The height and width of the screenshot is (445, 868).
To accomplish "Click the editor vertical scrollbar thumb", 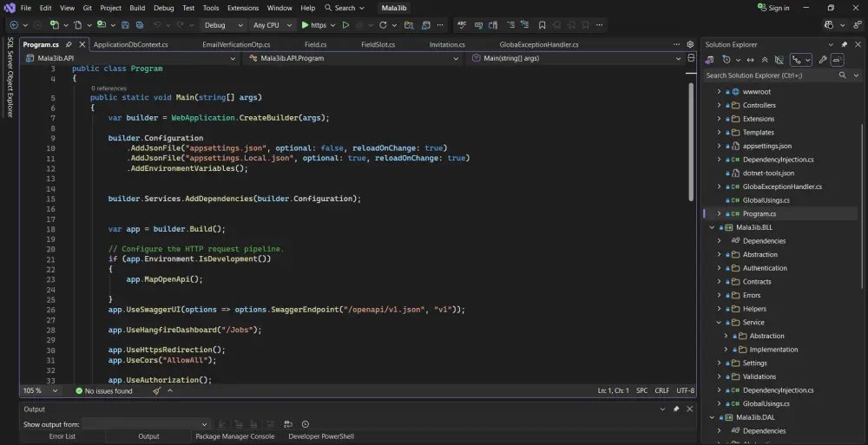I will click(x=691, y=142).
